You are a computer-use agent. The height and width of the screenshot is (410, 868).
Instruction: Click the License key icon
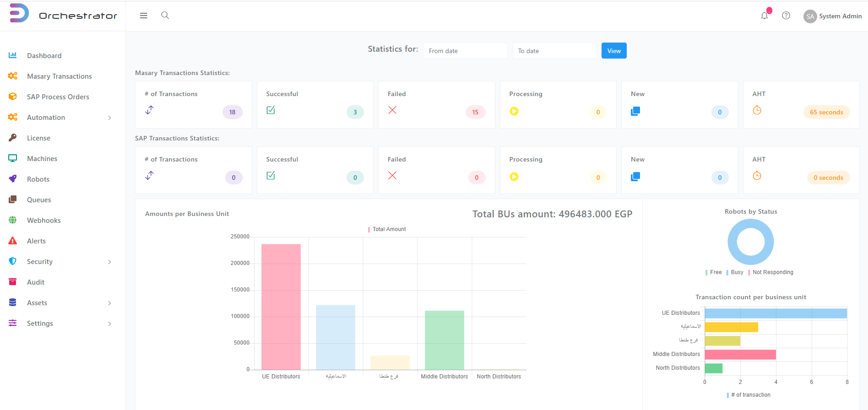pyautogui.click(x=13, y=138)
